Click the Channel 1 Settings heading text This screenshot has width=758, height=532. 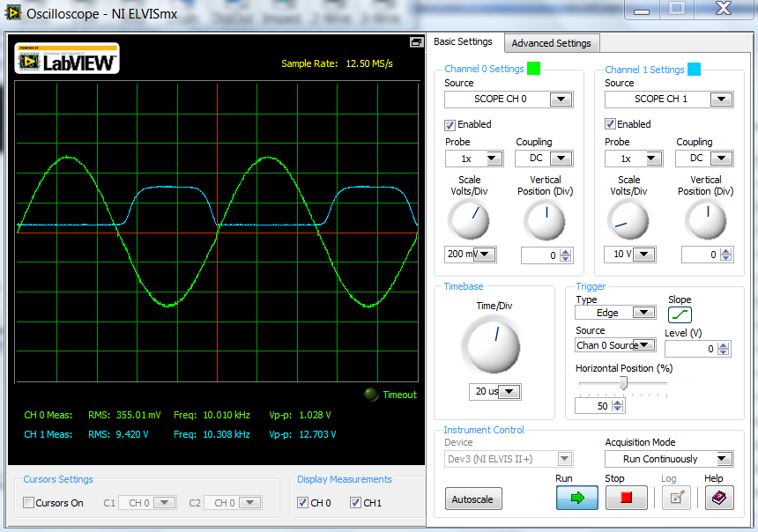[x=644, y=70]
